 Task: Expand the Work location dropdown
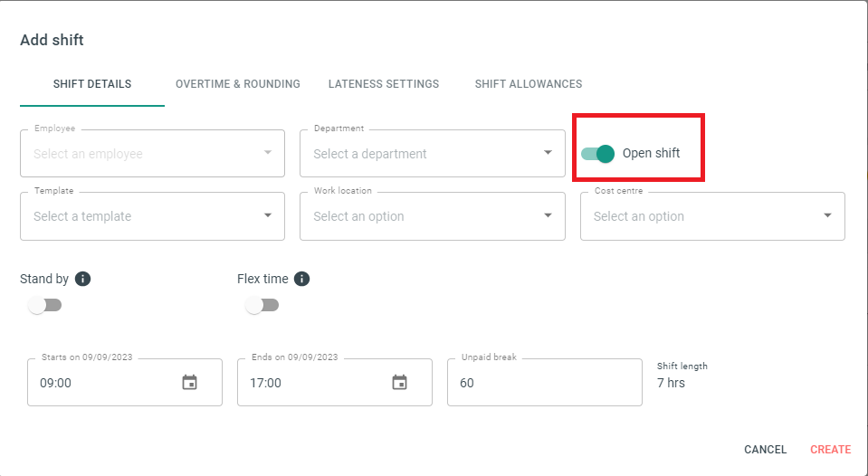click(x=433, y=216)
